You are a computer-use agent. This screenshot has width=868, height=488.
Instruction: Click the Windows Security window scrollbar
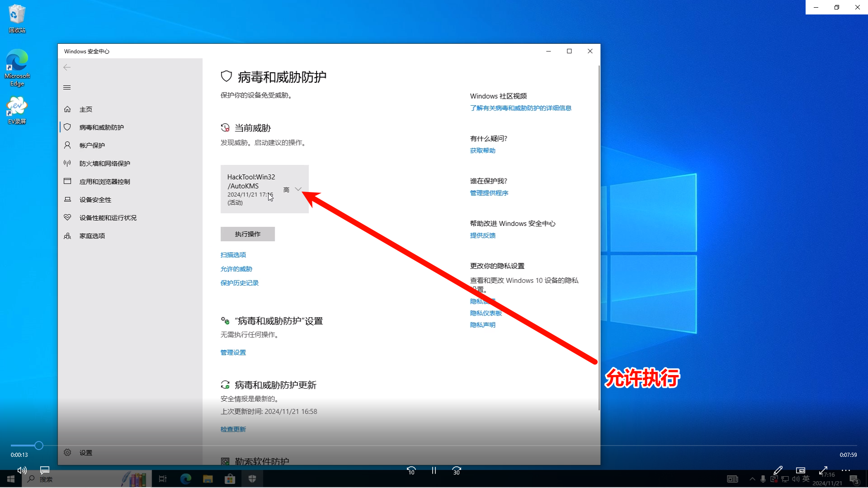point(599,238)
